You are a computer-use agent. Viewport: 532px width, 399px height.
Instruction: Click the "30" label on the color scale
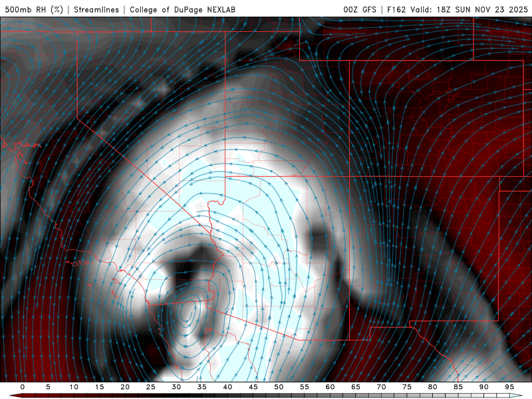click(176, 387)
